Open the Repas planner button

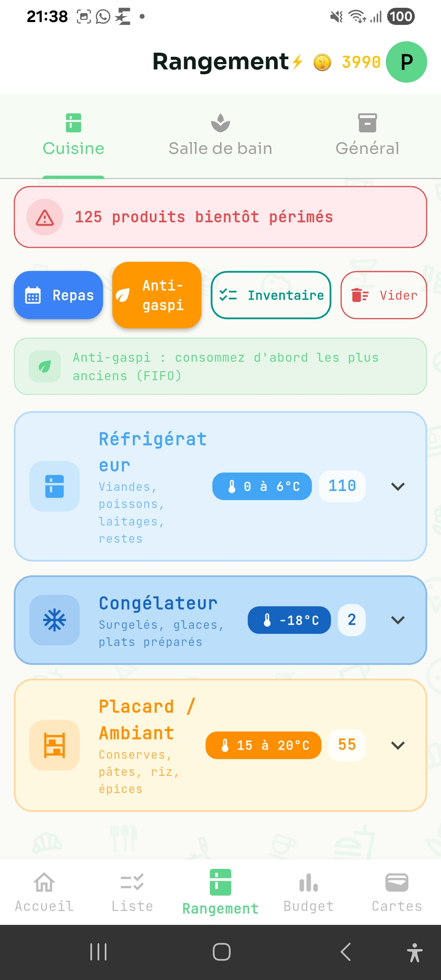click(58, 295)
